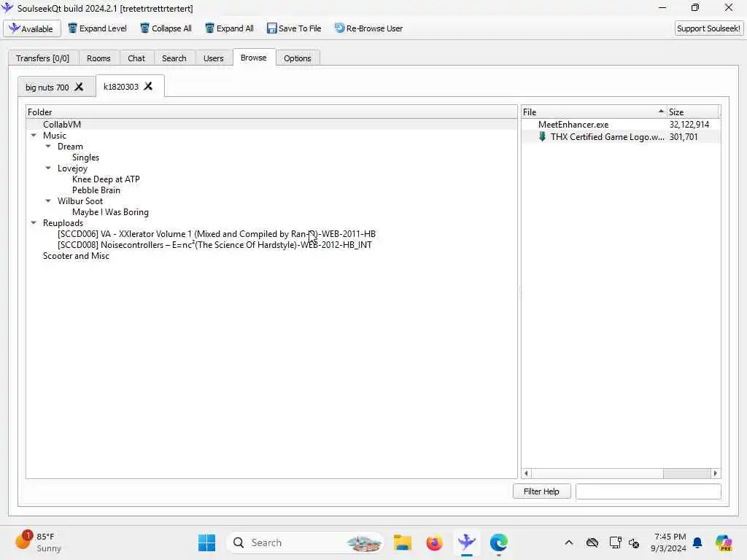The image size is (747, 560).
Task: Click the network display tray icon
Action: click(615, 542)
